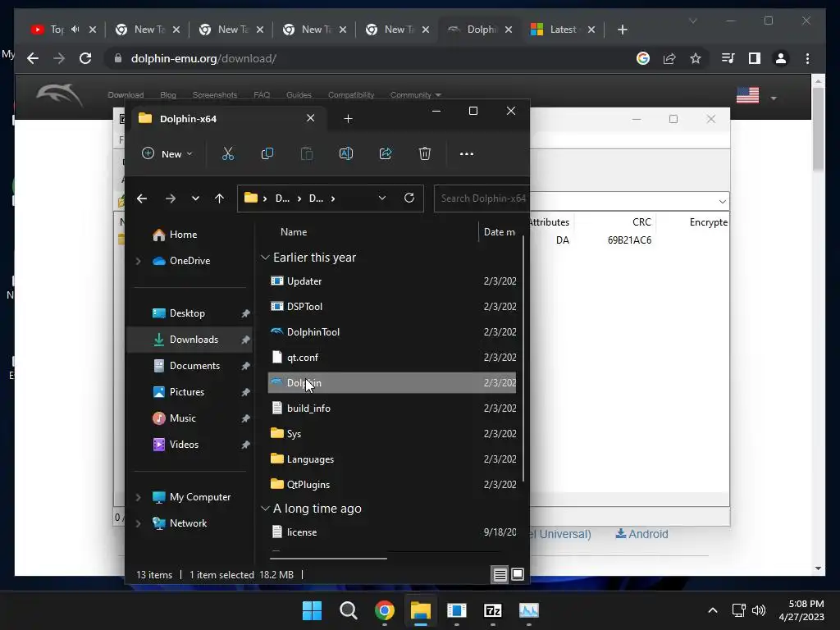
Task: Select Desktop in navigation pane
Action: pyautogui.click(x=189, y=313)
